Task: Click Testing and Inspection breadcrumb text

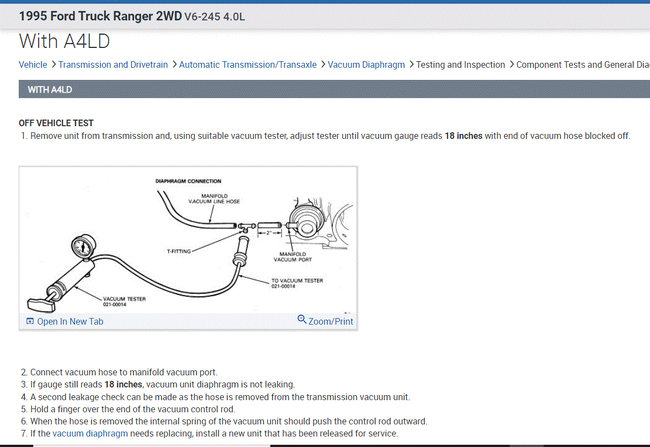Action: tap(460, 65)
